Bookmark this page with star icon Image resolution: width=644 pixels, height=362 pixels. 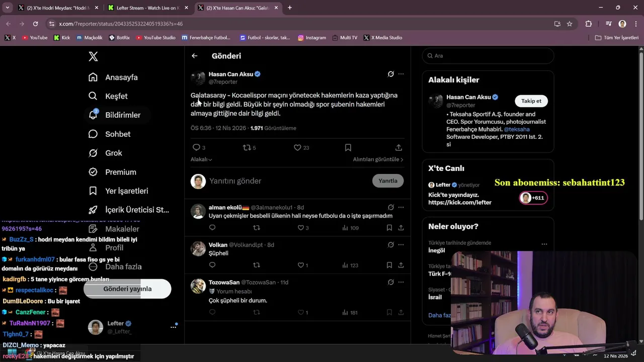point(570,24)
